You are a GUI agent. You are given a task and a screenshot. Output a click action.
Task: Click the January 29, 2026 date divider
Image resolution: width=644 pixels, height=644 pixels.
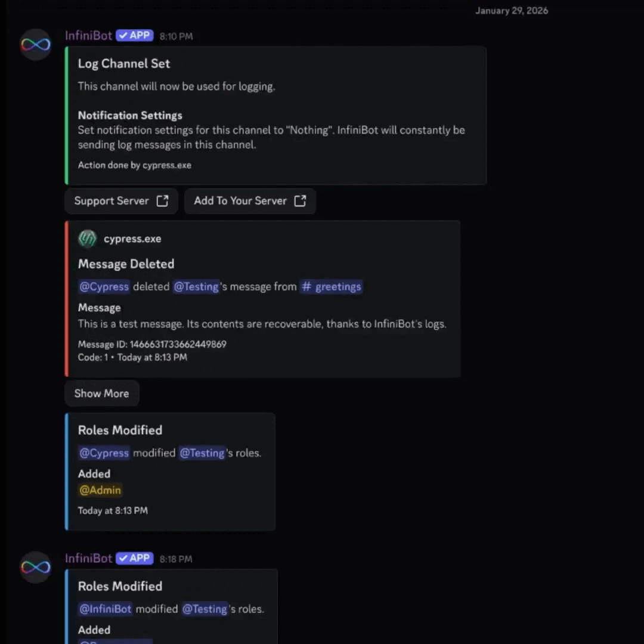coord(512,10)
